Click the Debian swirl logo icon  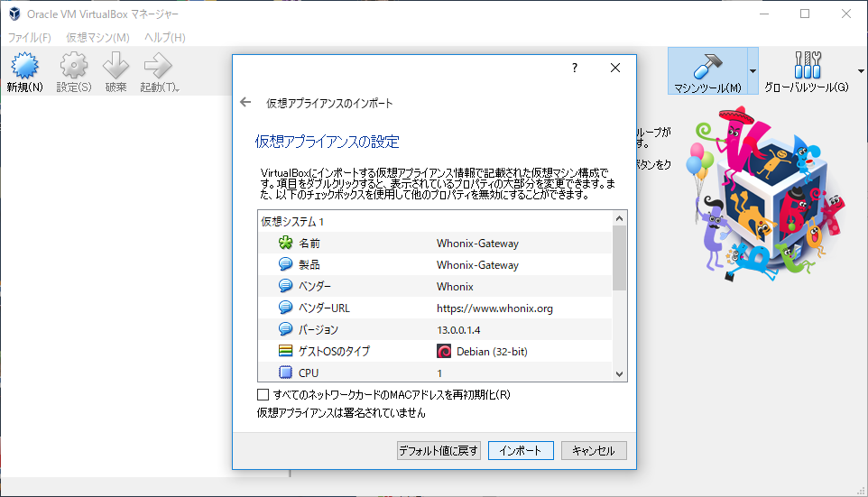[x=444, y=351]
